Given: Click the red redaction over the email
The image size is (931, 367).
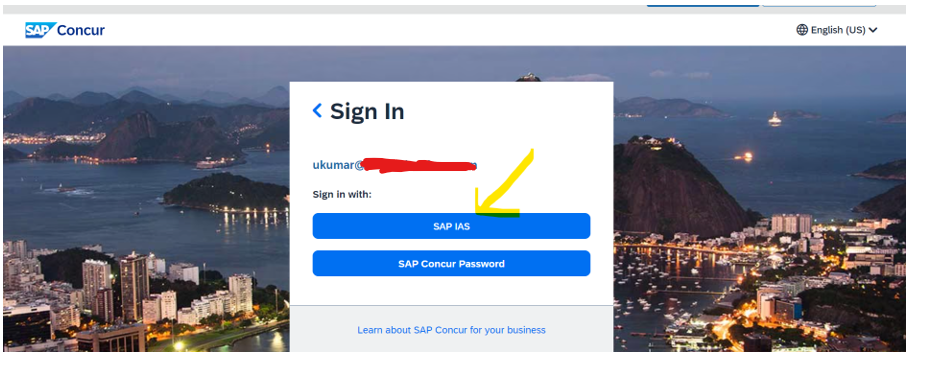Looking at the screenshot, I should [419, 165].
